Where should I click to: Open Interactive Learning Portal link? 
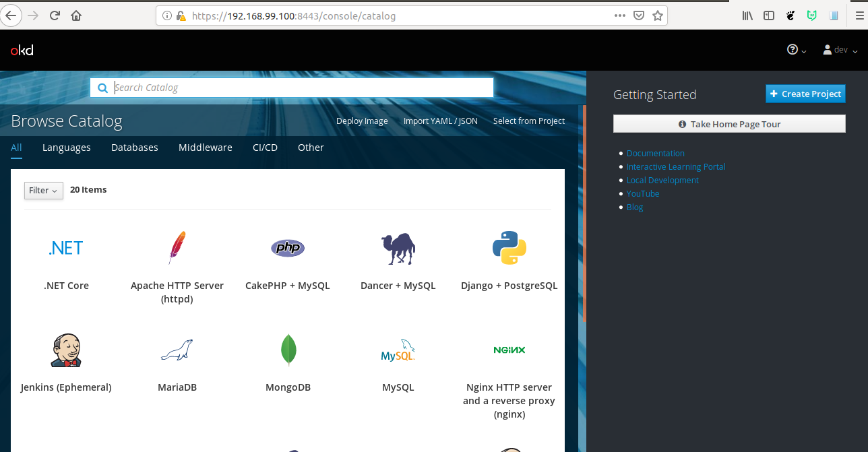pos(676,167)
